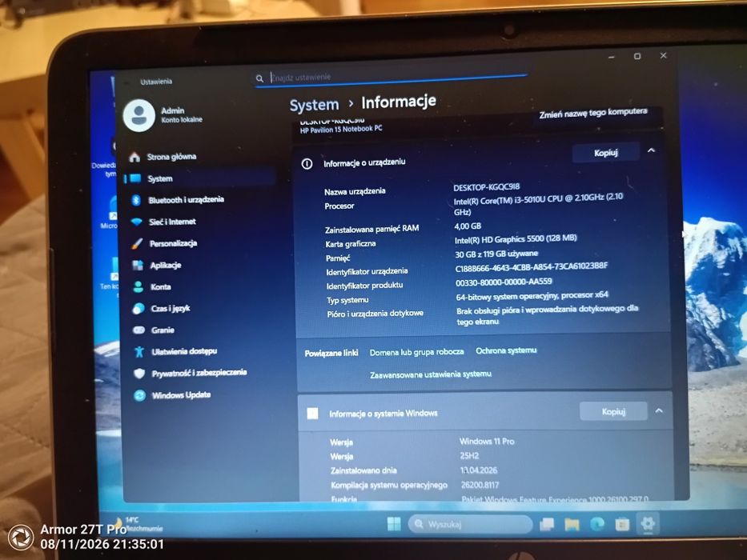Select the Intel(R) Core(TM) i3-5010U processor value
The height and width of the screenshot is (560, 747).
tap(538, 204)
